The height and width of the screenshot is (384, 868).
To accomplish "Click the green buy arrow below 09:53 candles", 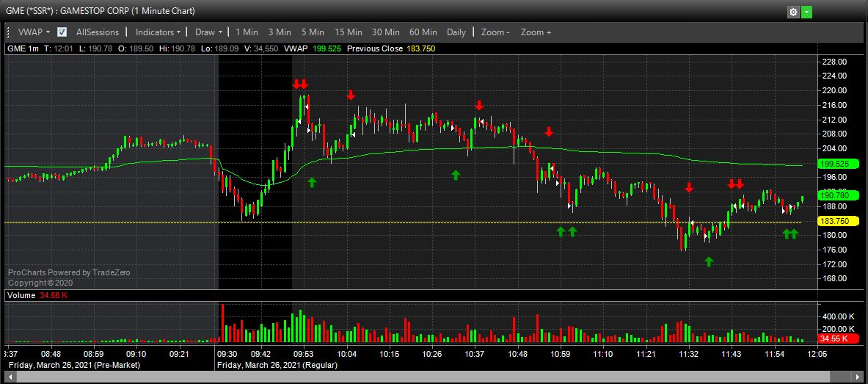I will (312, 181).
